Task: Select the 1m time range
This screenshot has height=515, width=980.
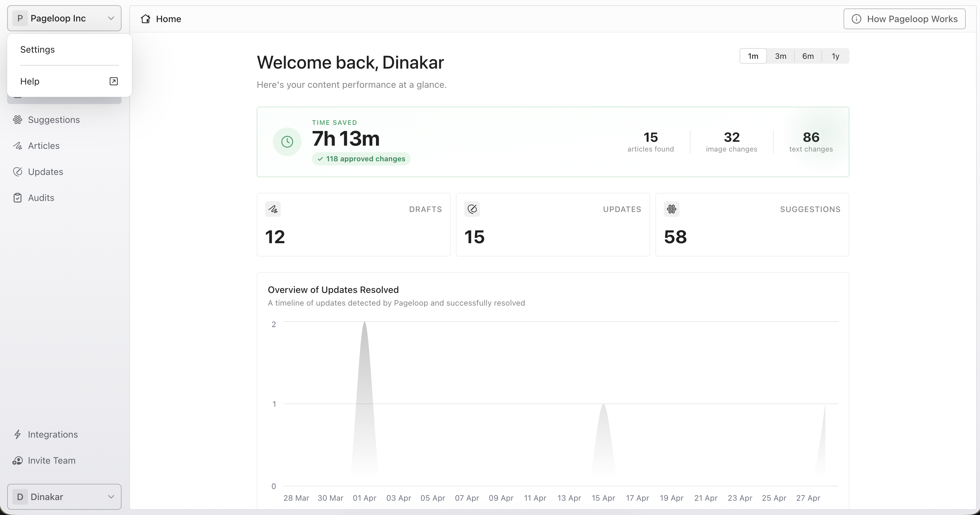Action: coord(753,56)
